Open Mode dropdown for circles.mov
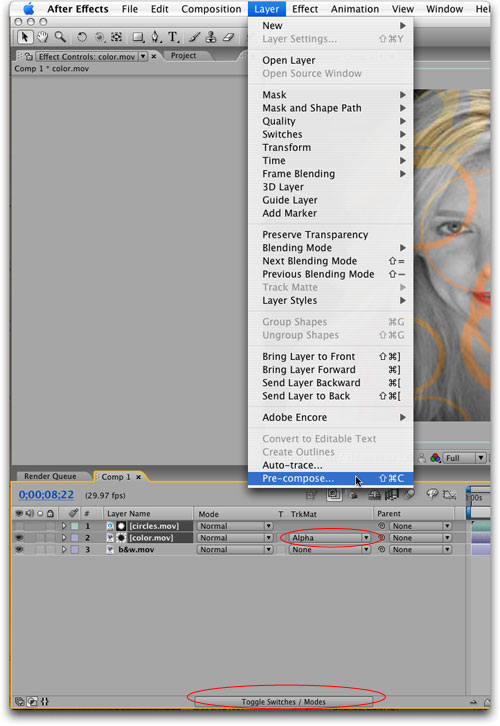The height and width of the screenshot is (726, 500). 235,526
